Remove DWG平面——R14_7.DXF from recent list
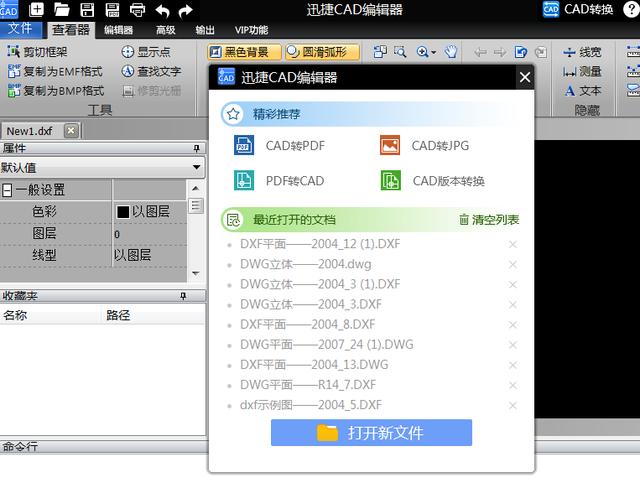Viewport: 640px width, 488px height. click(x=513, y=385)
